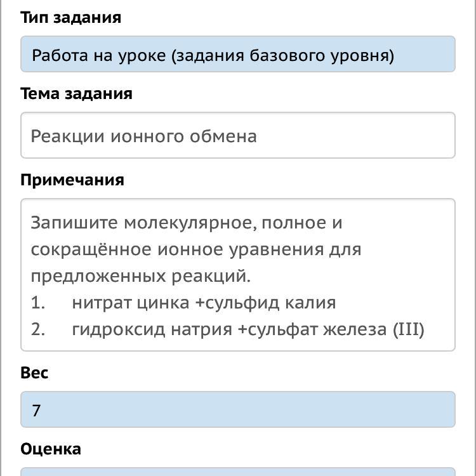The image size is (476, 476).
Task: Click the "сокращённое ионное уравнения для" line
Action: pos(195,249)
